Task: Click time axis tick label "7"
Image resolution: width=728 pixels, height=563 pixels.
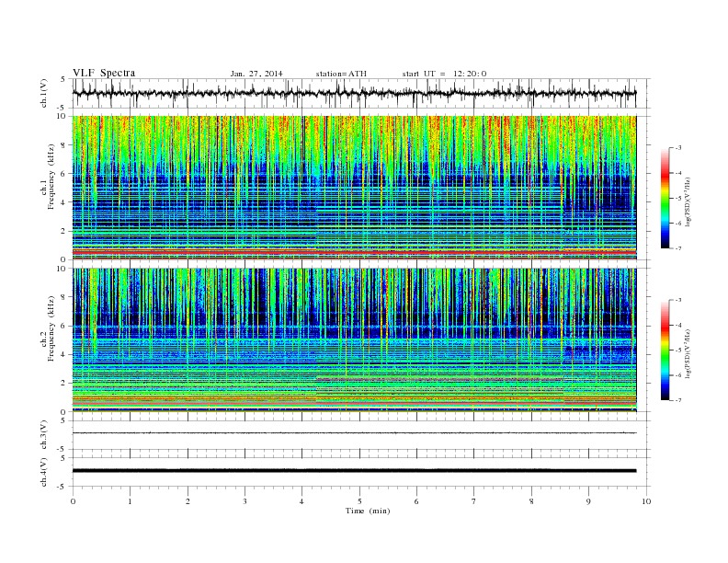Action: tap(474, 501)
